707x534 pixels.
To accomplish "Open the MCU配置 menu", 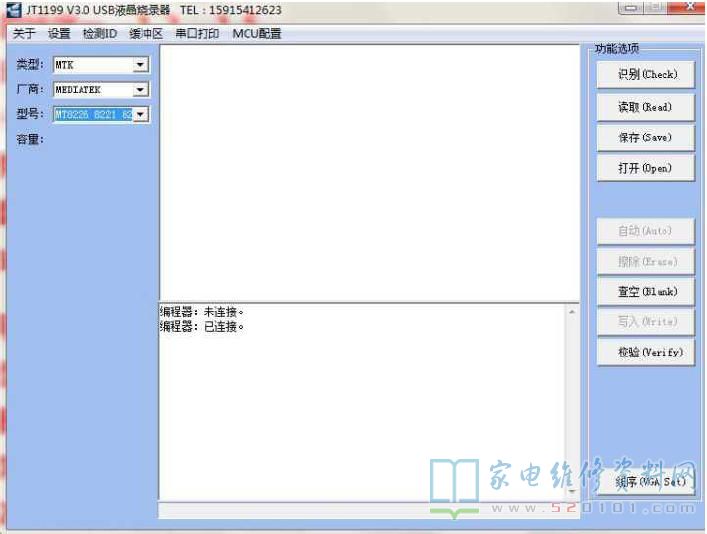I will coord(257,33).
